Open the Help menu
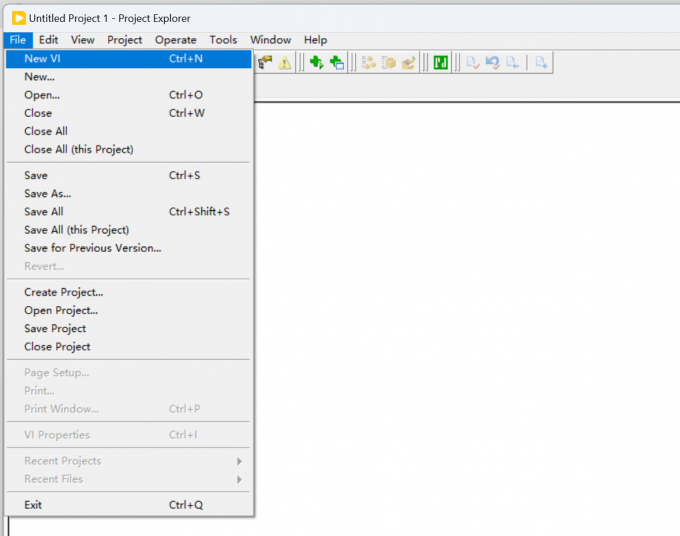This screenshot has height=536, width=680. point(315,40)
